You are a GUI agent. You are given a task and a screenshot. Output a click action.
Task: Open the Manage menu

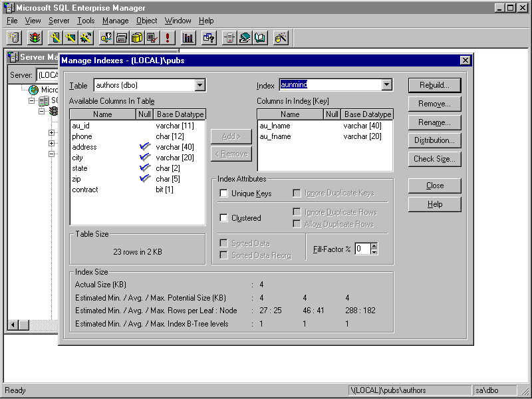point(115,21)
